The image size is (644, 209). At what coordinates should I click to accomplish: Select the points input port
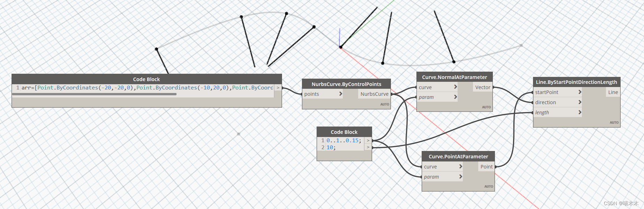tap(323, 94)
